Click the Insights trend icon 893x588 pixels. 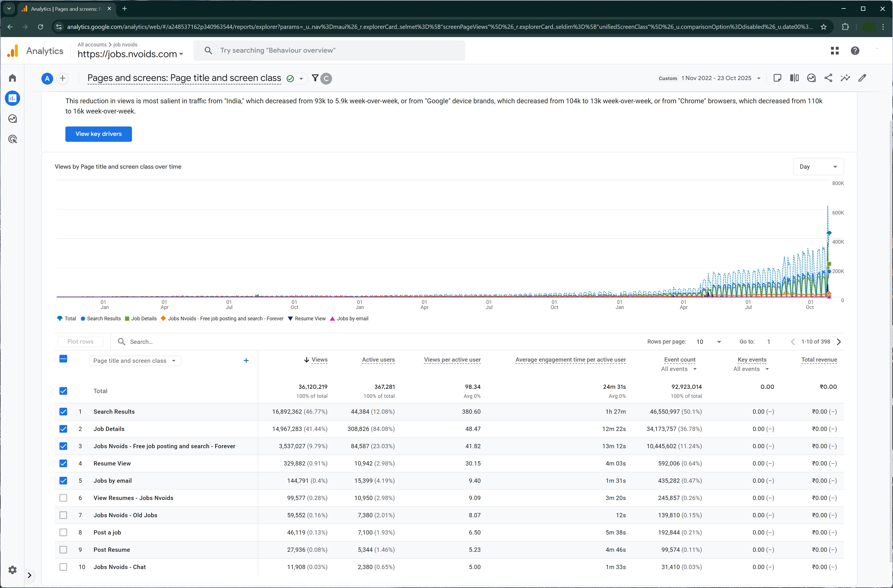tap(845, 78)
